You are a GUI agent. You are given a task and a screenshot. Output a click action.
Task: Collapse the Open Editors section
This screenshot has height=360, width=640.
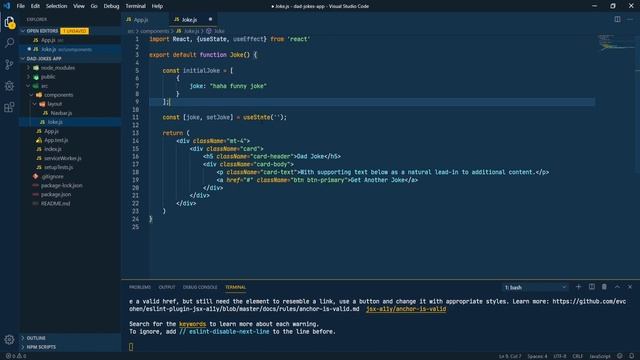pos(23,31)
